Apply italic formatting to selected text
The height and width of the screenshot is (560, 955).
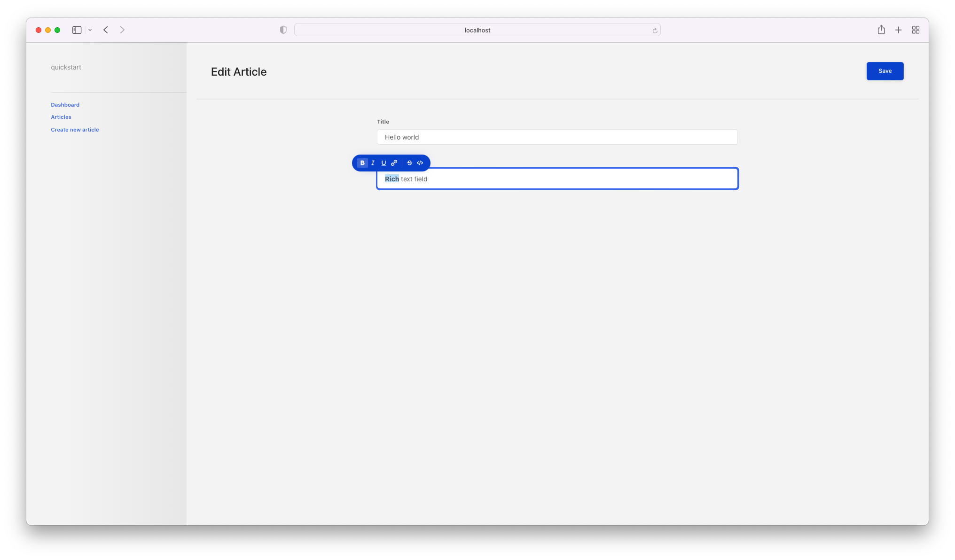point(373,163)
